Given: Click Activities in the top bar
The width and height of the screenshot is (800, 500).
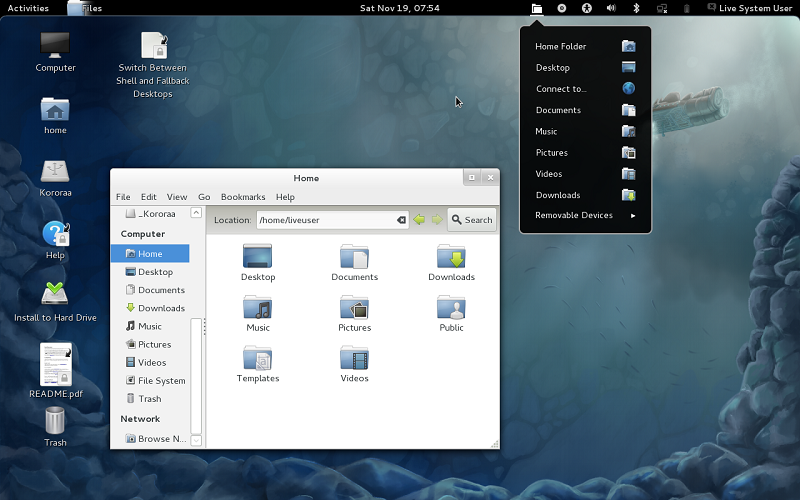Looking at the screenshot, I should tap(28, 8).
